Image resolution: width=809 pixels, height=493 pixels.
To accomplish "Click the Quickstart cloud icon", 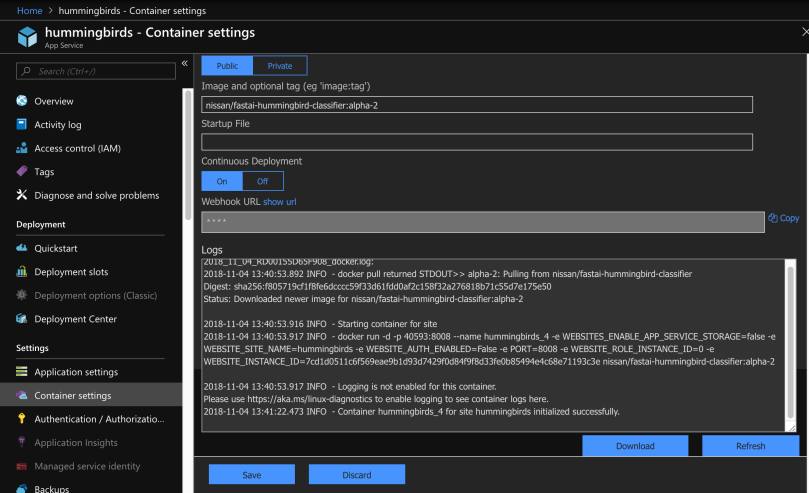I will [x=22, y=248].
